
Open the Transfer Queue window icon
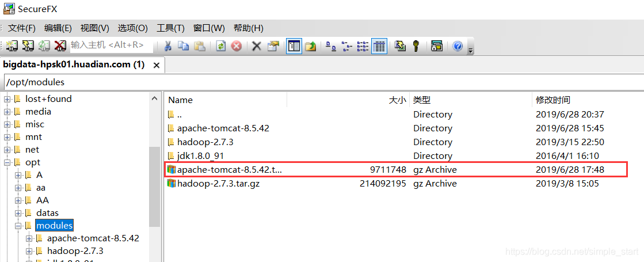437,45
